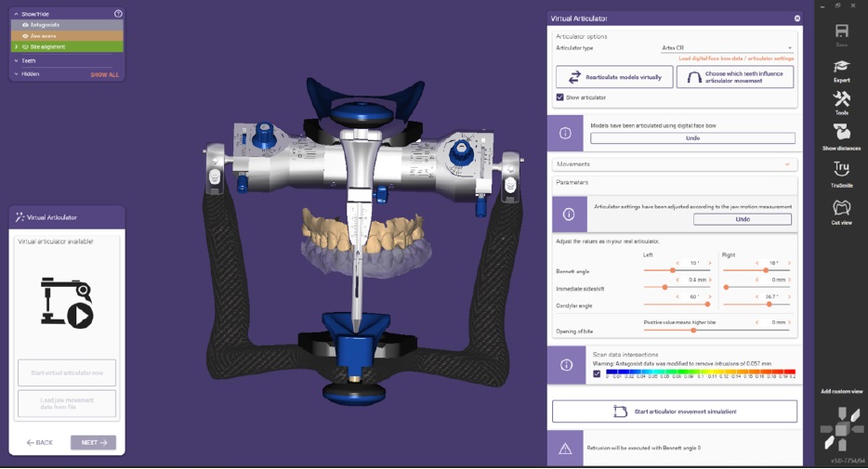
Task: Start articulator movement simulation
Action: (x=675, y=411)
